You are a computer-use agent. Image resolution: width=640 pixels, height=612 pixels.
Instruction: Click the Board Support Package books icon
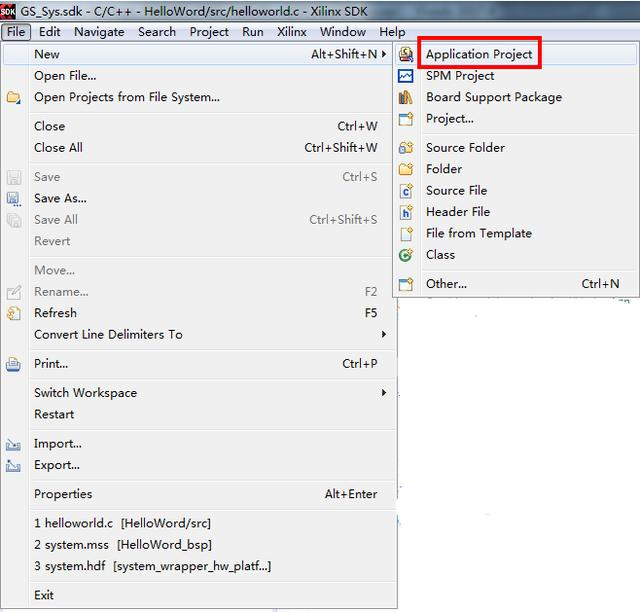tap(406, 97)
